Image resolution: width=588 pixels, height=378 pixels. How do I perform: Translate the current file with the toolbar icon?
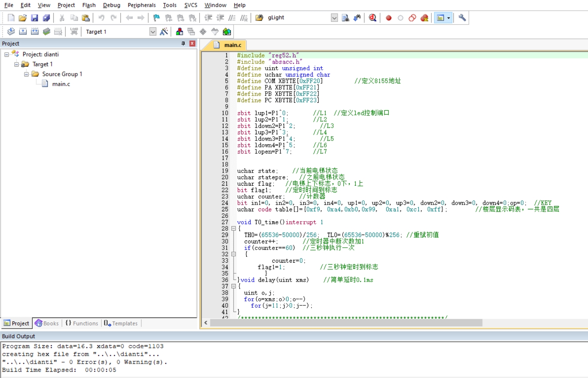tap(11, 32)
